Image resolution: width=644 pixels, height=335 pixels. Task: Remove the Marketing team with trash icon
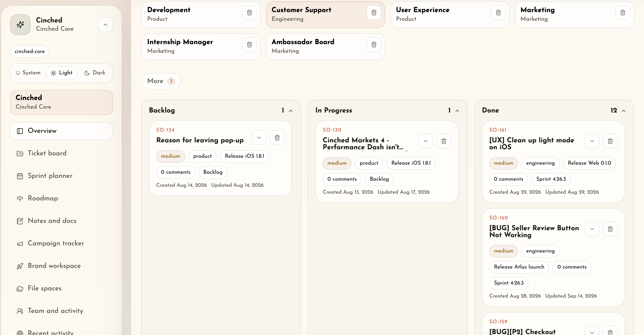tap(623, 13)
